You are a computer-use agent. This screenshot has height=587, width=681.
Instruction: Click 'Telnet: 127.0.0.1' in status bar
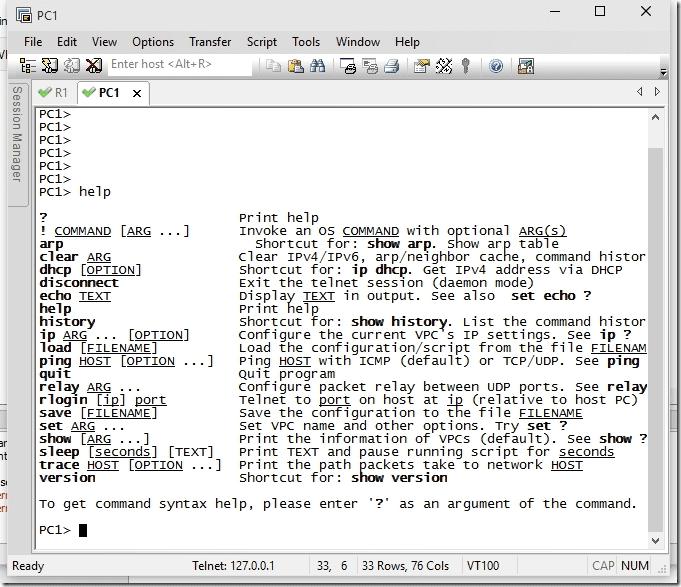(x=233, y=566)
